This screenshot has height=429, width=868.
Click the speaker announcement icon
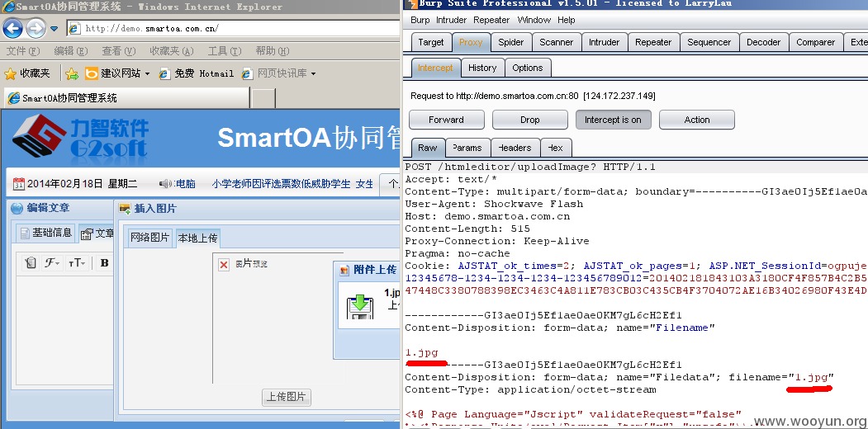165,184
